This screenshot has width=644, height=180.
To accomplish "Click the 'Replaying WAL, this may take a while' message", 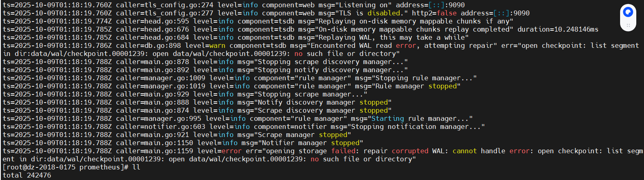I will (x=391, y=37).
